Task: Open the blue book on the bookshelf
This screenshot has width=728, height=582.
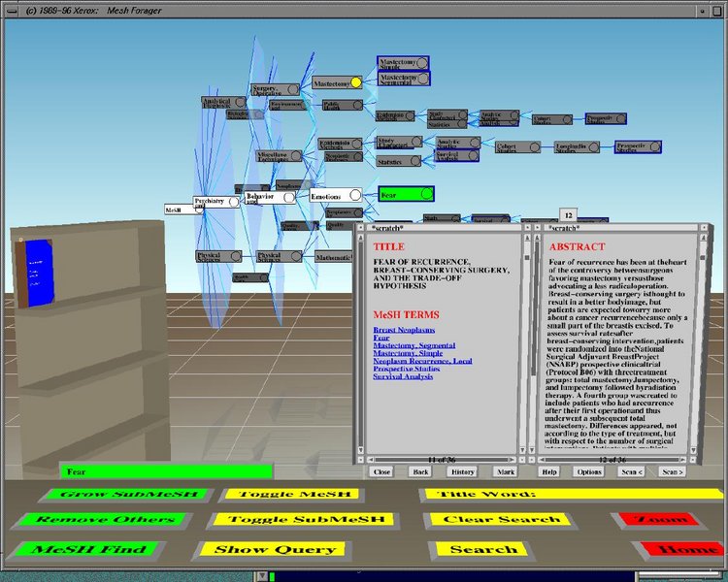Action: click(x=39, y=273)
